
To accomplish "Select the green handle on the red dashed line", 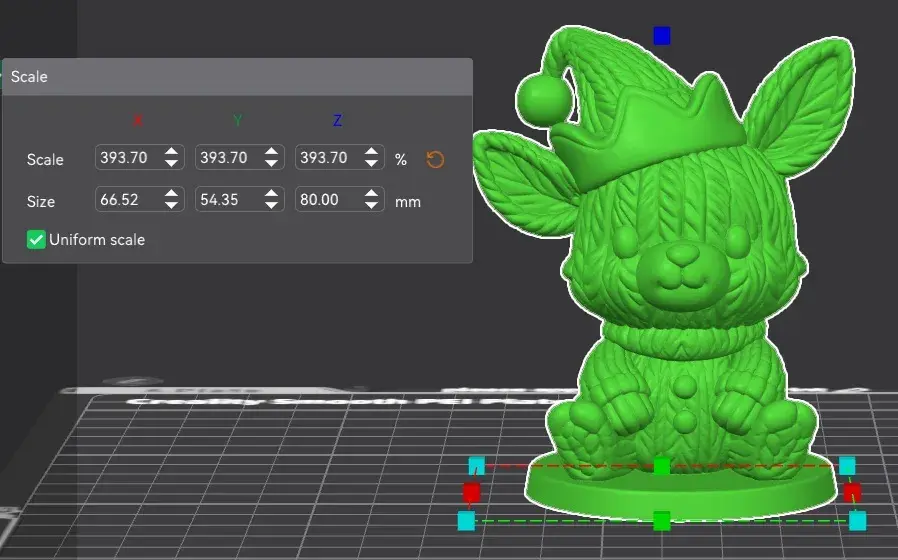I will point(661,466).
